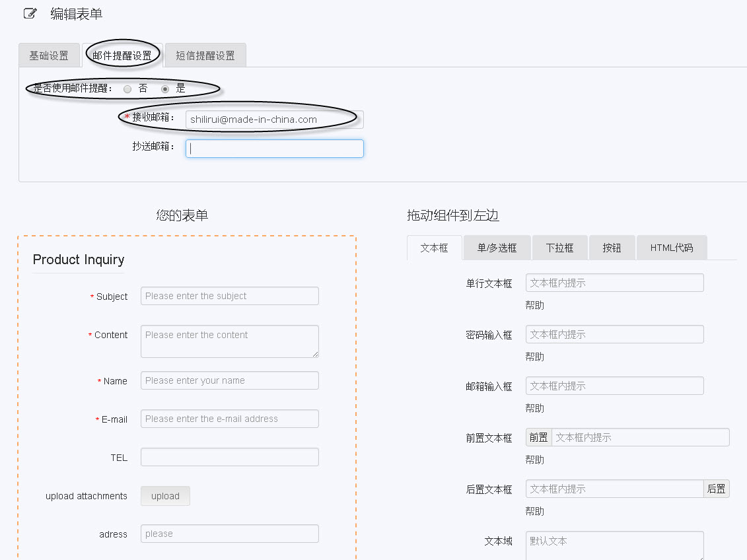Click the upload button for attachments

click(x=164, y=495)
